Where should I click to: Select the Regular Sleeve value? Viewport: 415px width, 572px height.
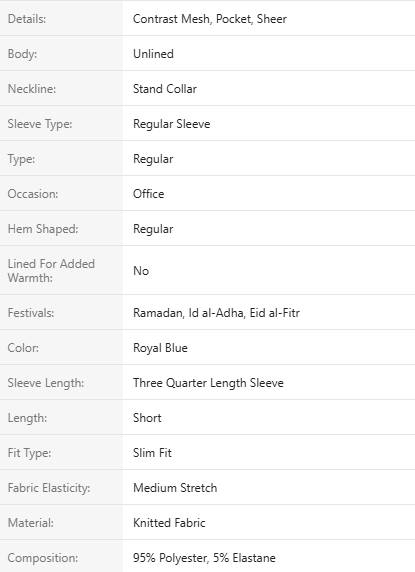tap(171, 124)
